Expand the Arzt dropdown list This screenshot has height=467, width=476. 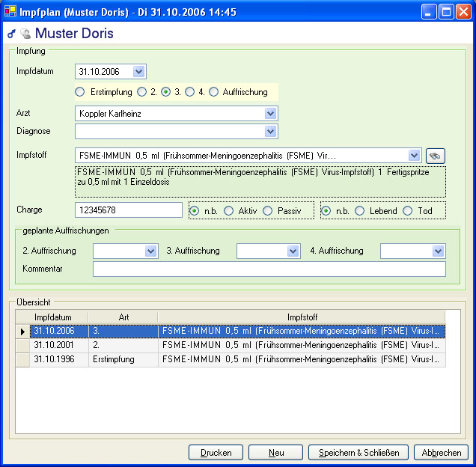[x=270, y=114]
